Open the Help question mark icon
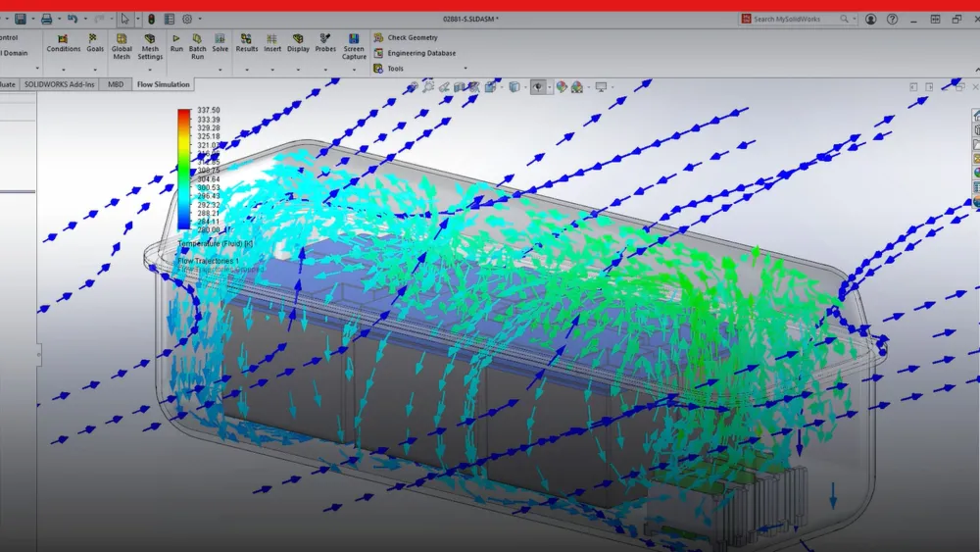The height and width of the screenshot is (552, 980). 893,20
